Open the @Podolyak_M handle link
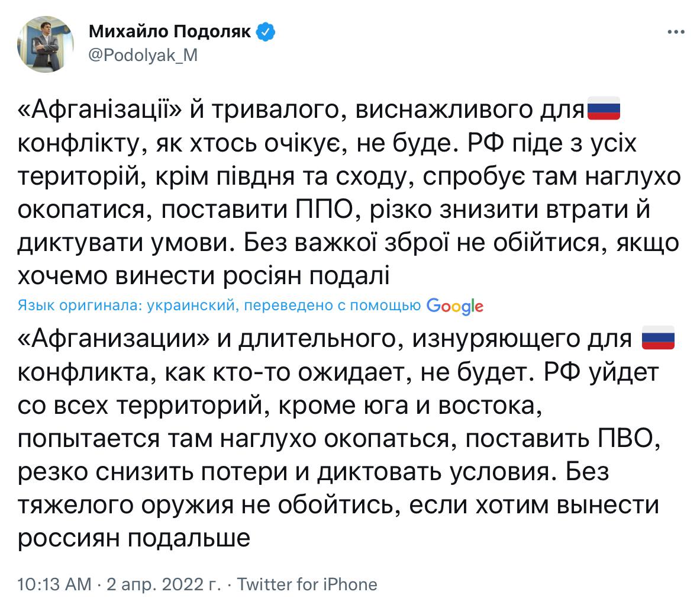 tap(143, 55)
